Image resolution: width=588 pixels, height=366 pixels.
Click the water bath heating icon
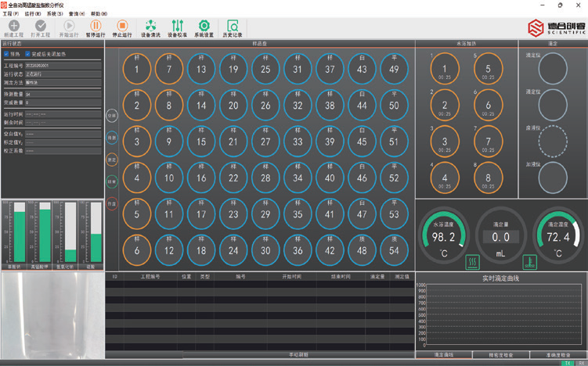473,261
